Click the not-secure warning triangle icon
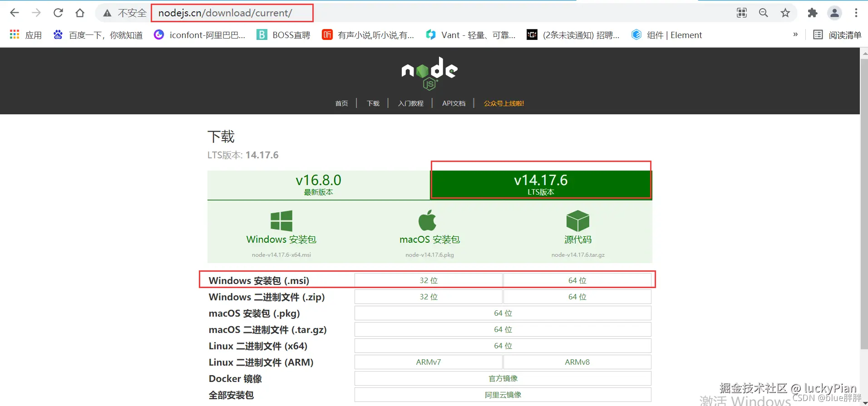The image size is (868, 406). coord(107,13)
